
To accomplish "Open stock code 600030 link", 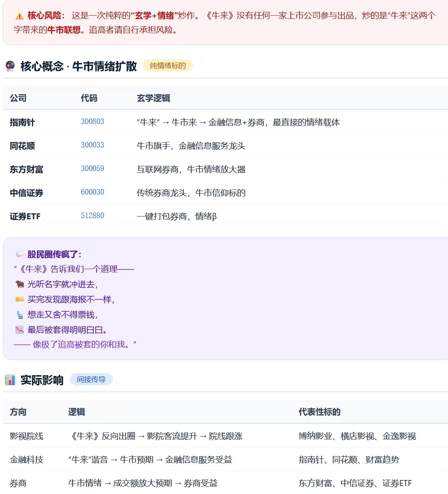I will click(x=92, y=192).
